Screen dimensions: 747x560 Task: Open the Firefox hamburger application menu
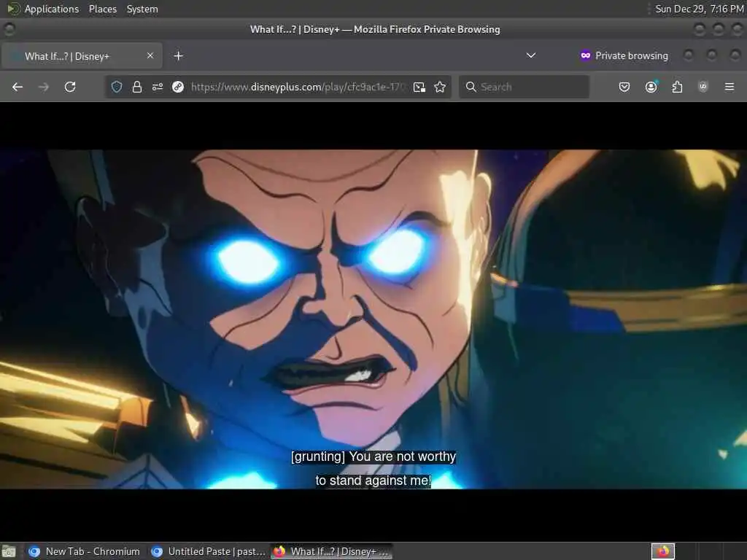pos(729,87)
